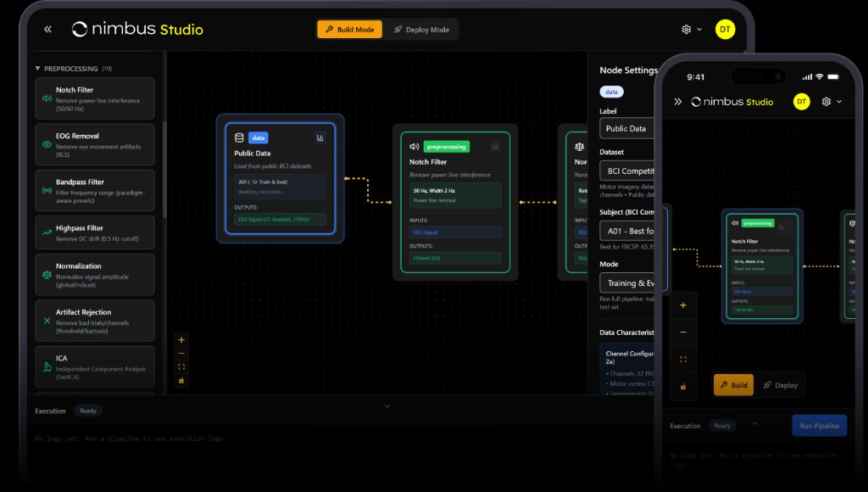Select Highpass Filter trend icon in sidebar
The height and width of the screenshot is (492, 868).
tap(47, 232)
